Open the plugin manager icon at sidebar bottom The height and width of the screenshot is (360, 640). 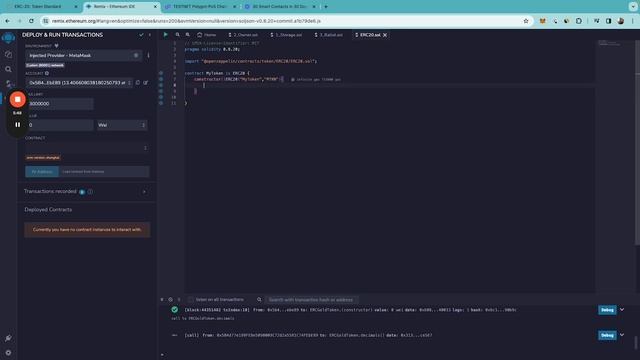click(8, 338)
